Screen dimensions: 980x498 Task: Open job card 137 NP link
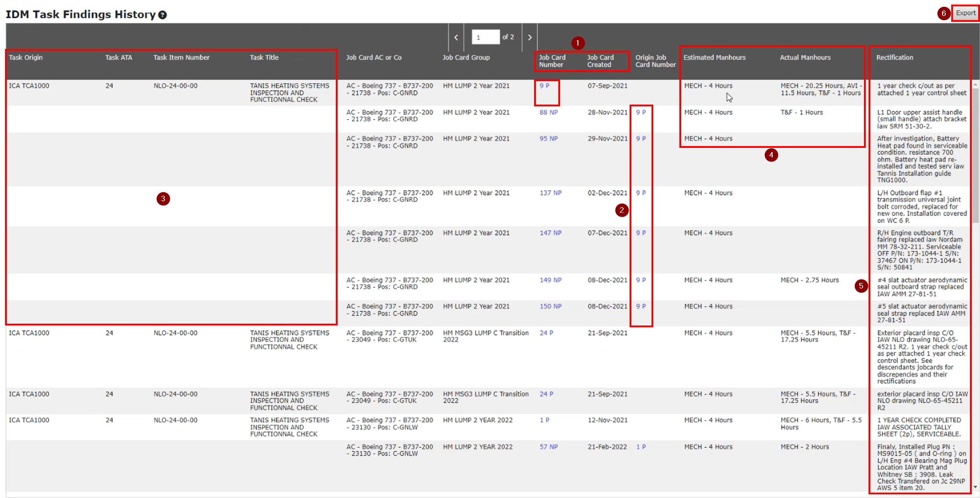[550, 193]
